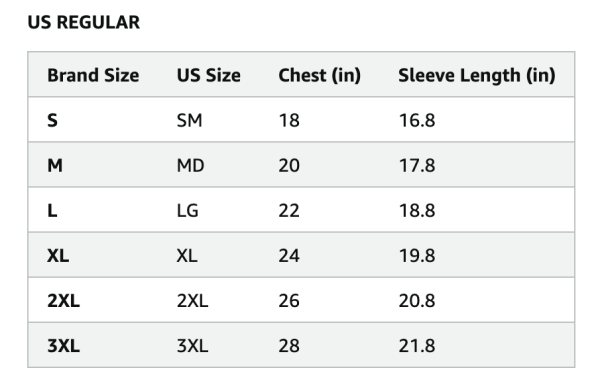Select the bold 2XL brand size cell
The height and width of the screenshot is (368, 600).
pyautogui.click(x=63, y=301)
